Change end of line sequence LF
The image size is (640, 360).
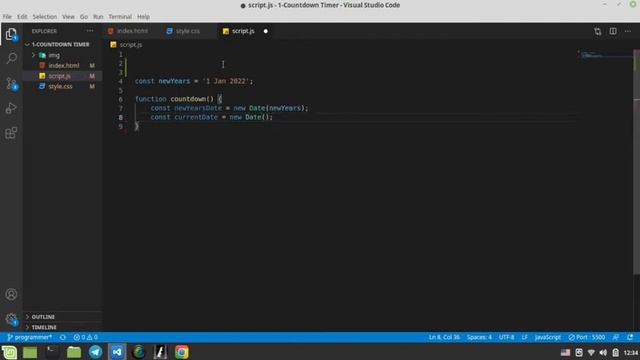pos(524,337)
